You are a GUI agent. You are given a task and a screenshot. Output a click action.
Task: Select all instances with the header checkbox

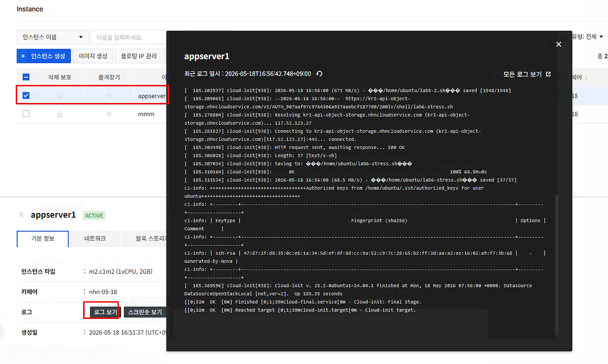pos(26,77)
